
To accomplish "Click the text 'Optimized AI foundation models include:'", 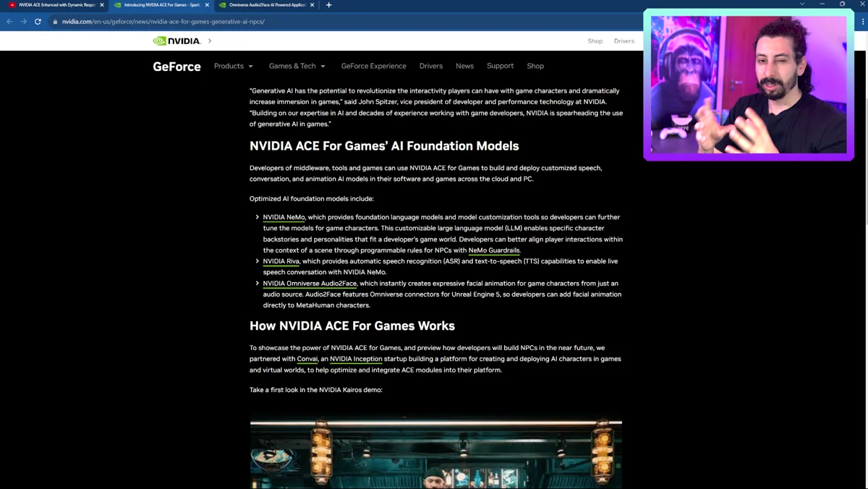I will coord(312,199).
